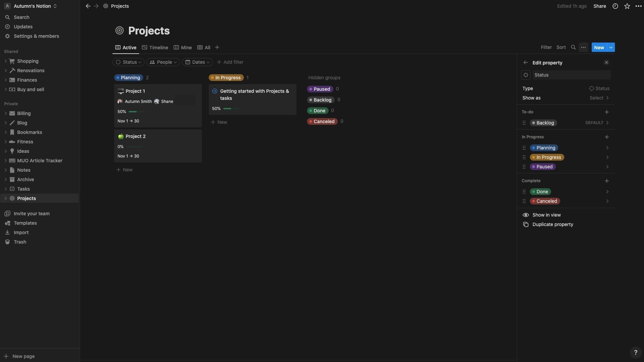Open the People filter dropdown
The width and height of the screenshot is (644, 362).
coord(163,62)
